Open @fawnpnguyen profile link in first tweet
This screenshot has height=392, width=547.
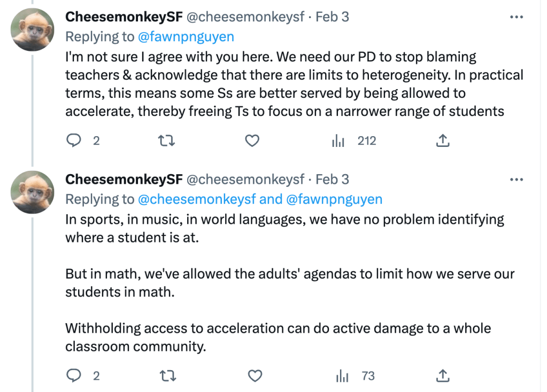point(186,37)
